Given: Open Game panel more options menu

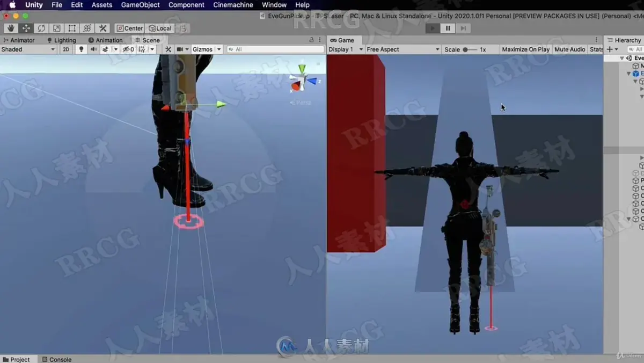Looking at the screenshot, I should click(596, 40).
